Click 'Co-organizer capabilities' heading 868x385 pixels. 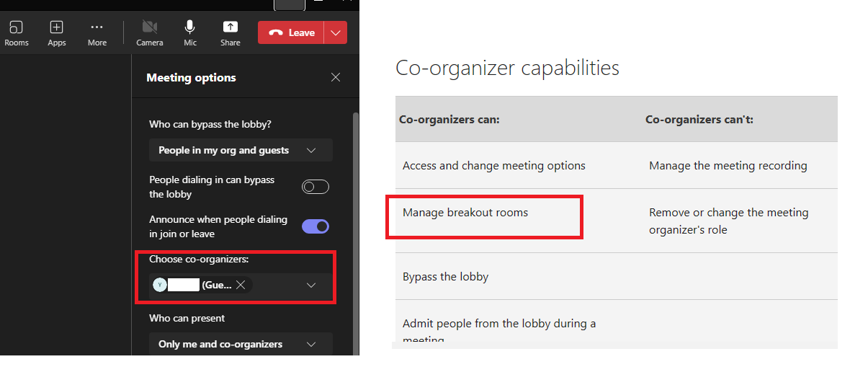pos(507,68)
